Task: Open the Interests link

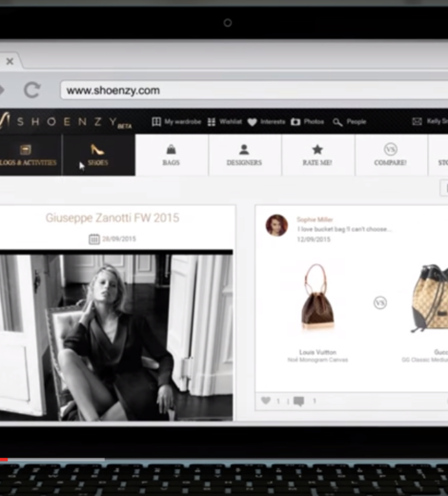Action: [x=273, y=122]
